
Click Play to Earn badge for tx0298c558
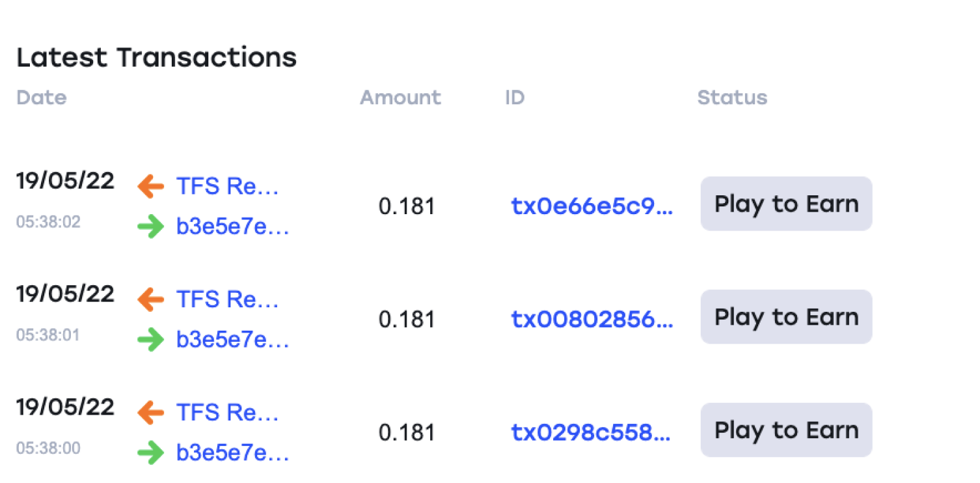[x=786, y=430]
